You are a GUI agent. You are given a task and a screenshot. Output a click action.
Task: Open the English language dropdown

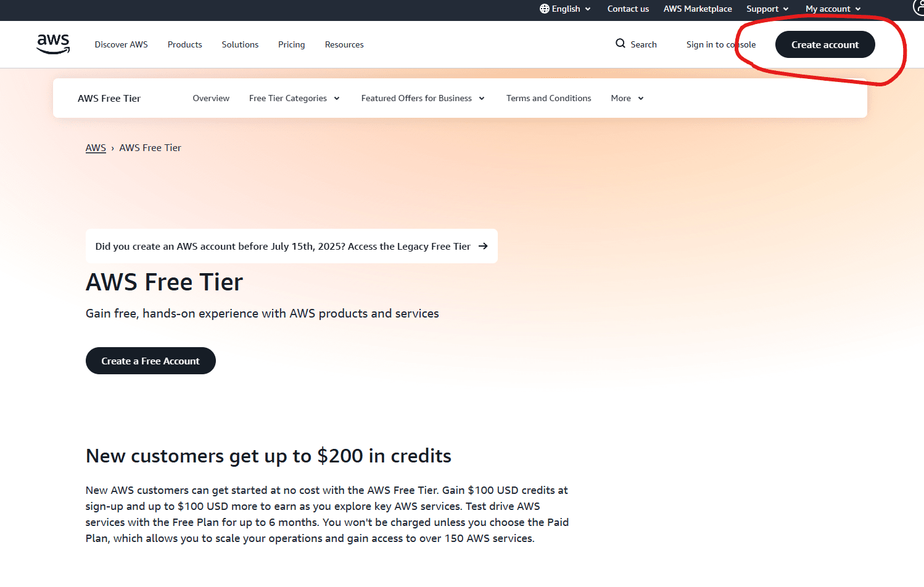pos(566,9)
